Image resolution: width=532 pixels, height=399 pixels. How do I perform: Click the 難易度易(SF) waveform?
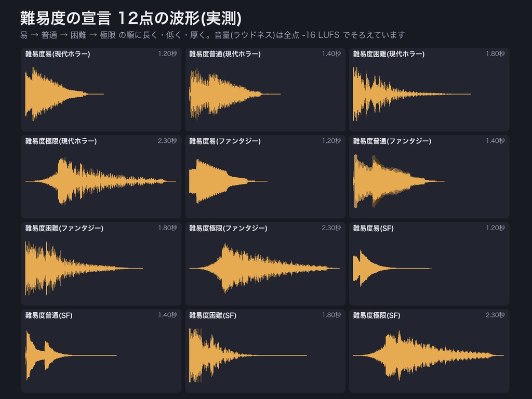tap(392, 269)
